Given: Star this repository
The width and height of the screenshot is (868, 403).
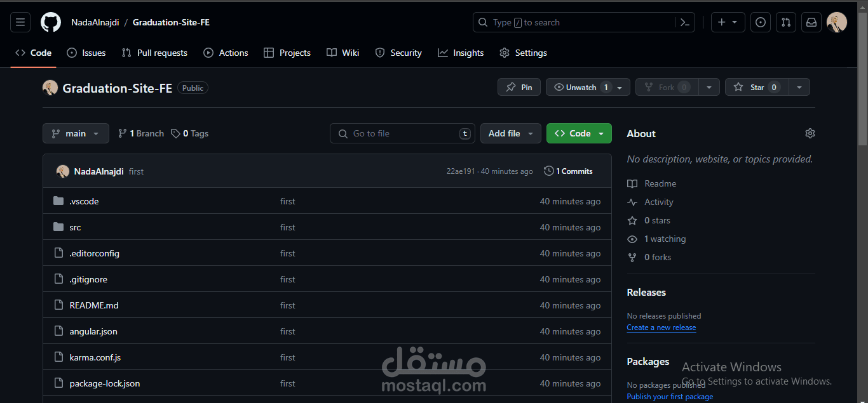Looking at the screenshot, I should [757, 88].
